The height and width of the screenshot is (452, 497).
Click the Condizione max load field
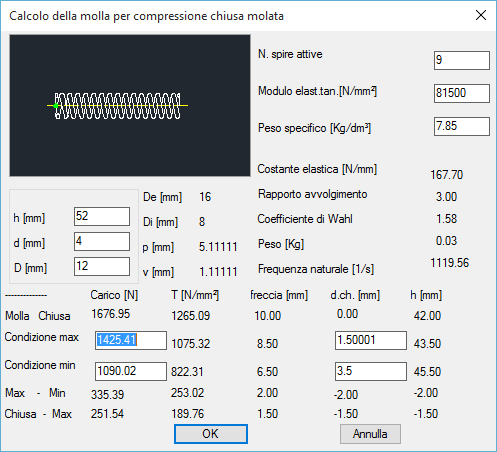[x=131, y=340]
